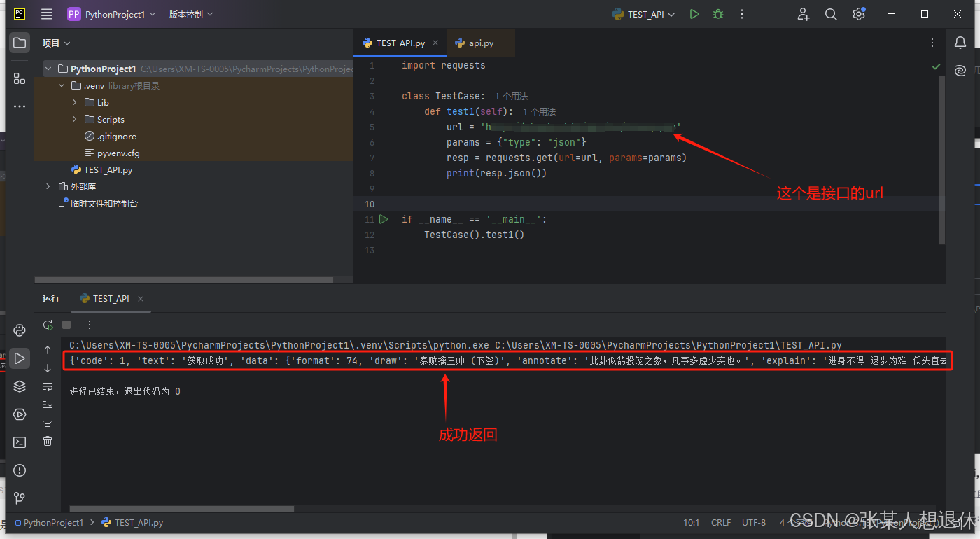
Task: Show more tool windows in left sidebar
Action: pos(20,106)
